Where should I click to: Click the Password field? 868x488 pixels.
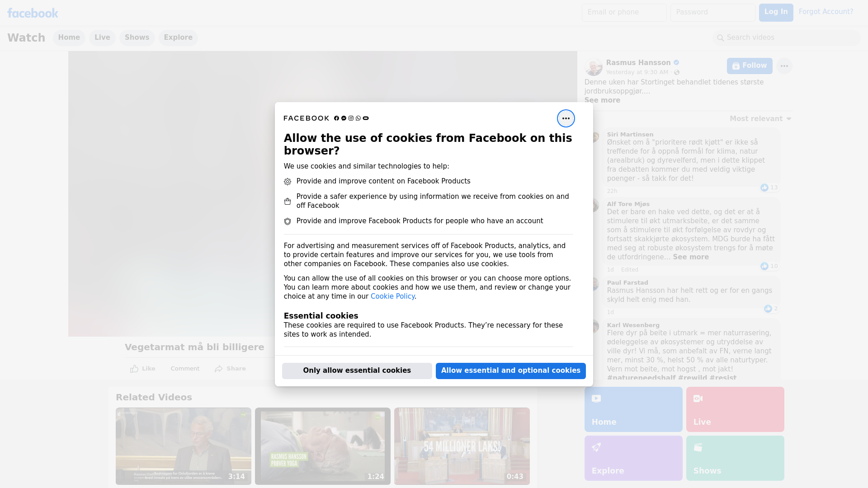click(712, 13)
